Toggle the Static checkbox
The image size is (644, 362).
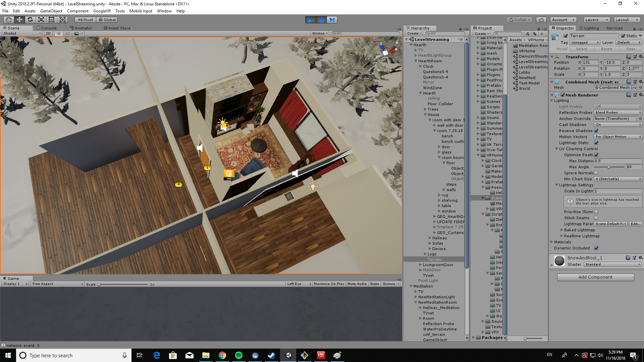pyautogui.click(x=623, y=36)
